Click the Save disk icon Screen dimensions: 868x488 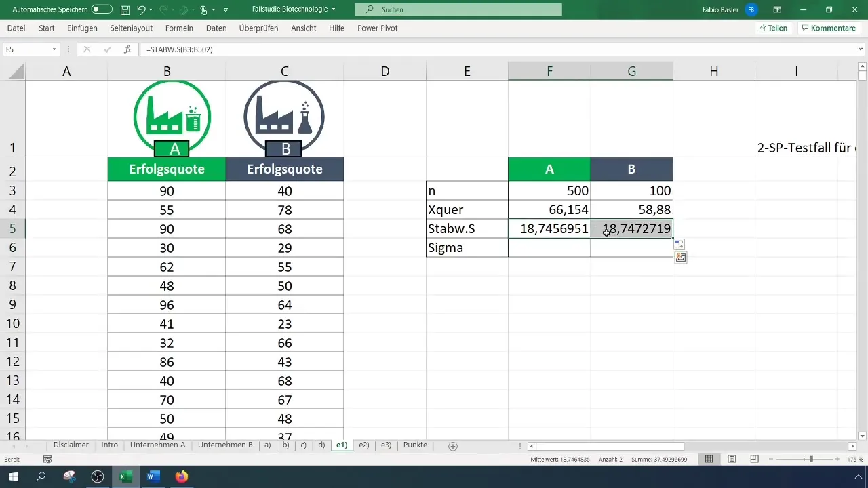125,9
